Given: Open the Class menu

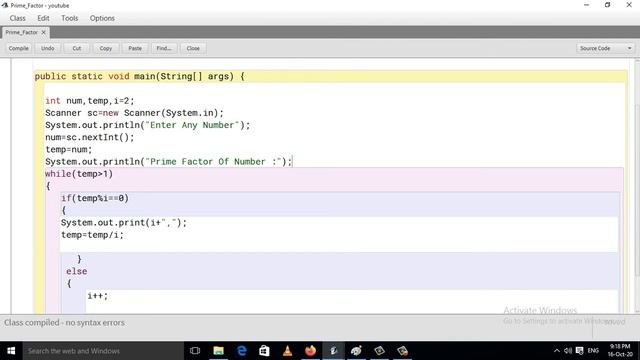Looking at the screenshot, I should pyautogui.click(x=18, y=18).
